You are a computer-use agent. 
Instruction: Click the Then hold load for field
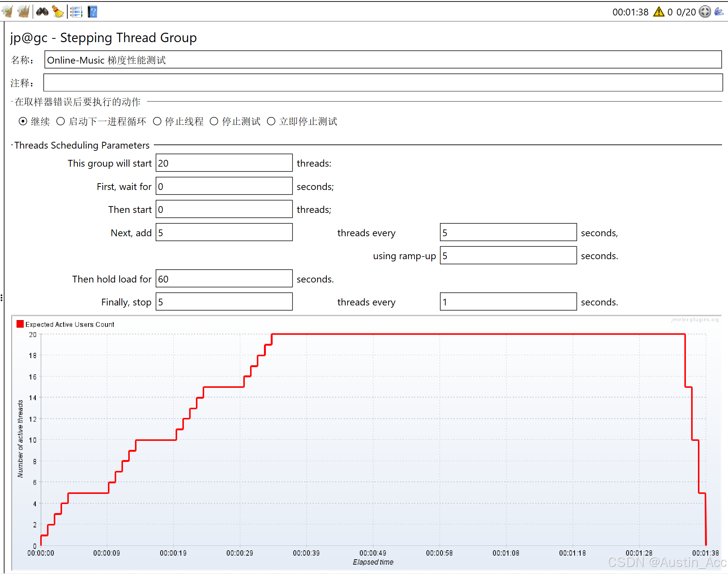pyautogui.click(x=224, y=279)
